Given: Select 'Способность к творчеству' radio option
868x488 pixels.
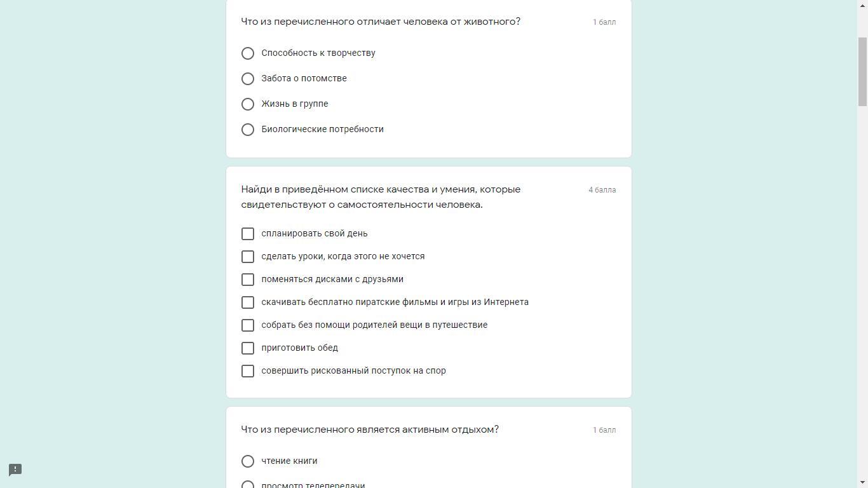Looking at the screenshot, I should tap(248, 53).
